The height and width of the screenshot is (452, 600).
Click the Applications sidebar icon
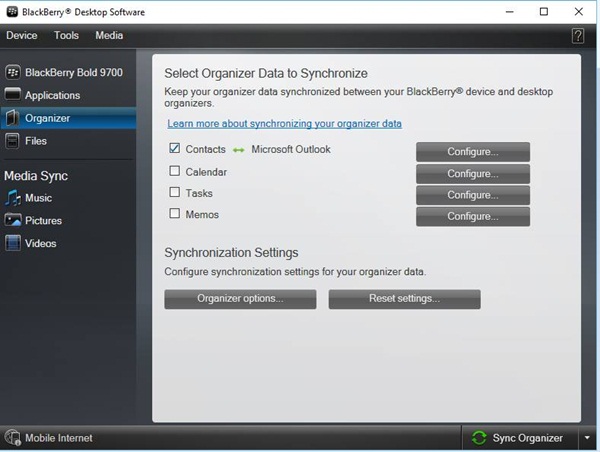click(13, 94)
